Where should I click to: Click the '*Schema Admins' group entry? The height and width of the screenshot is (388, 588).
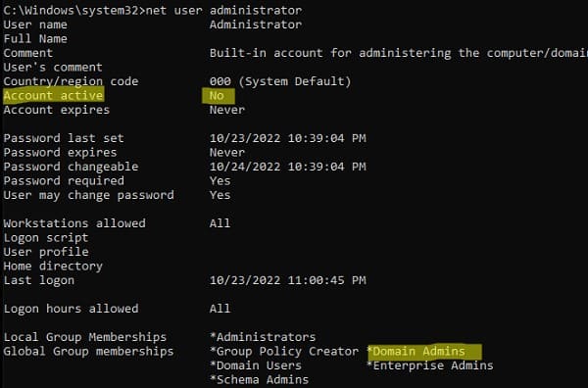[259, 380]
